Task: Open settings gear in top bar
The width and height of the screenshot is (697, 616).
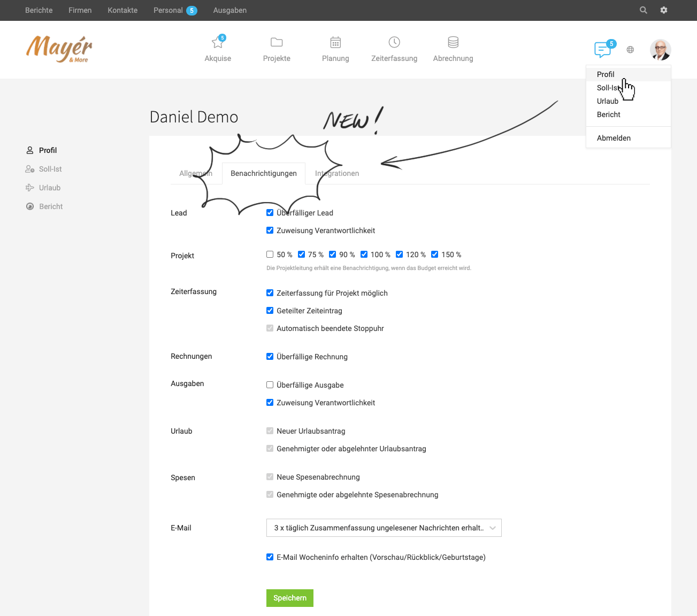Action: (x=664, y=10)
